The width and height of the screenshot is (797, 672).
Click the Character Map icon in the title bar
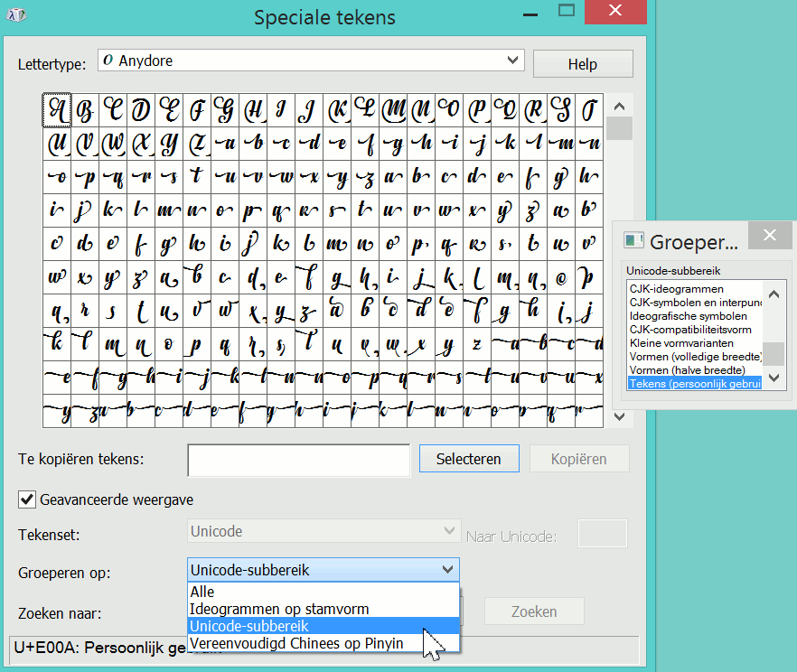click(x=17, y=15)
